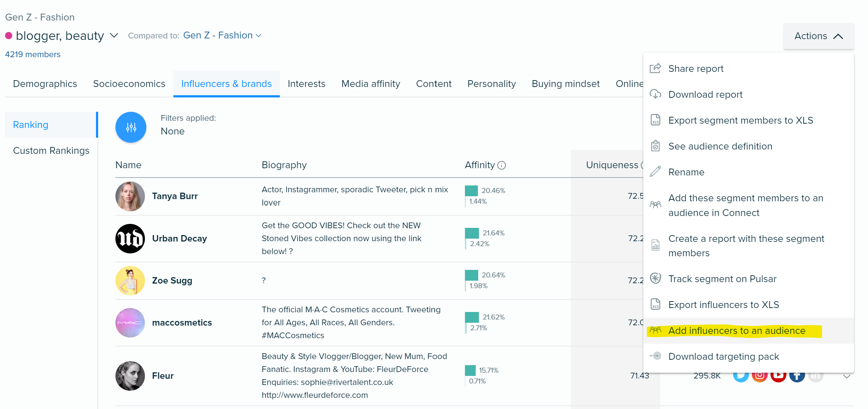Choose Rename from Actions menu
The height and width of the screenshot is (409, 868).
click(748, 172)
